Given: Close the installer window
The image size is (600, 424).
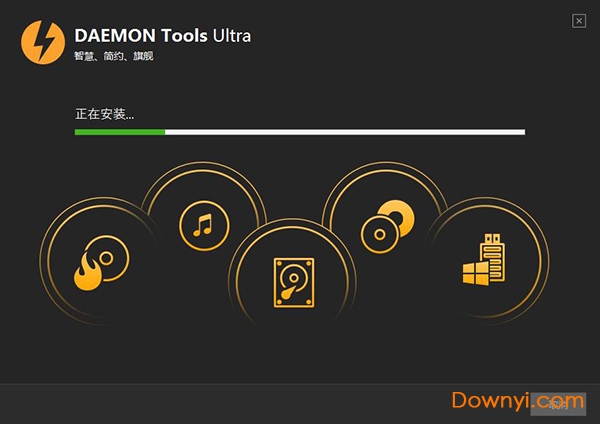Looking at the screenshot, I should pyautogui.click(x=579, y=21).
